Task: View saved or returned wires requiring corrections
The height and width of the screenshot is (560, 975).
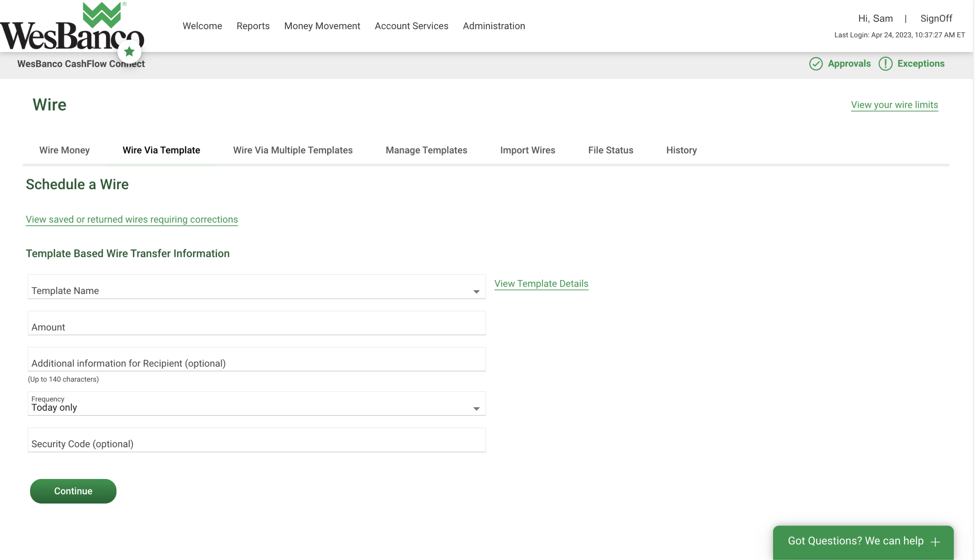Action: click(x=131, y=219)
